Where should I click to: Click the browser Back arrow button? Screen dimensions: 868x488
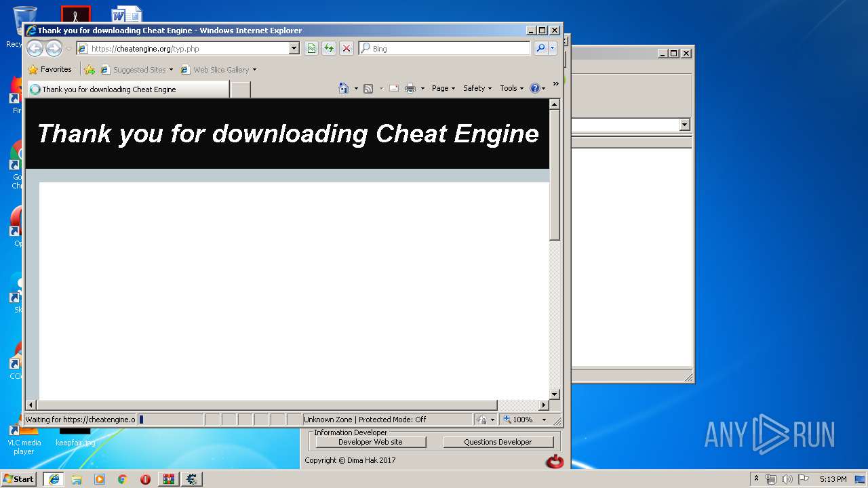click(35, 48)
